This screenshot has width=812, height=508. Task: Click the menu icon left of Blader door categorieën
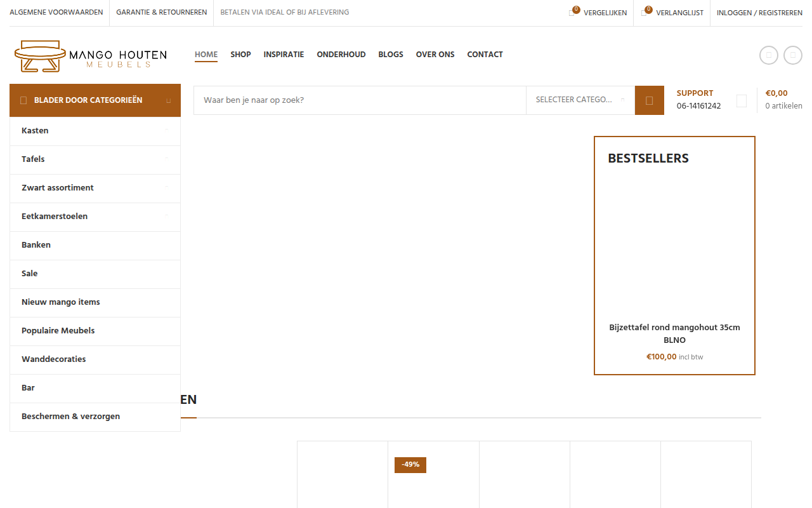tap(23, 100)
